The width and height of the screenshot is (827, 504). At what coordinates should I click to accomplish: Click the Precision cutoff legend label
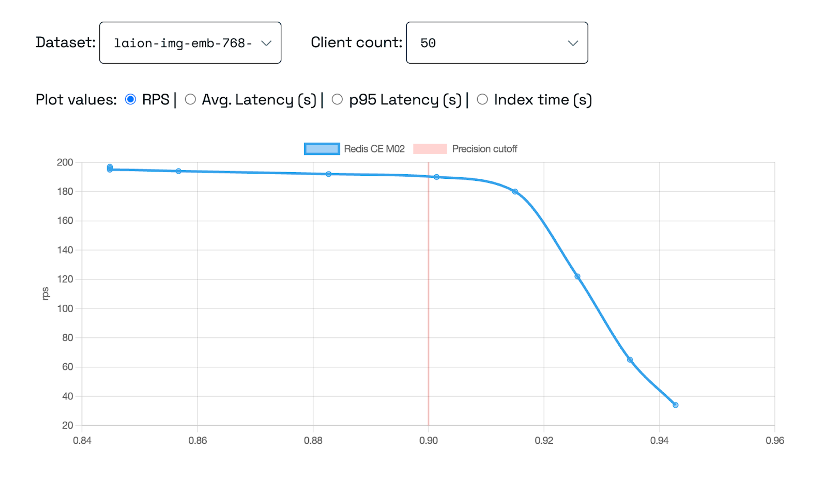[x=484, y=149]
